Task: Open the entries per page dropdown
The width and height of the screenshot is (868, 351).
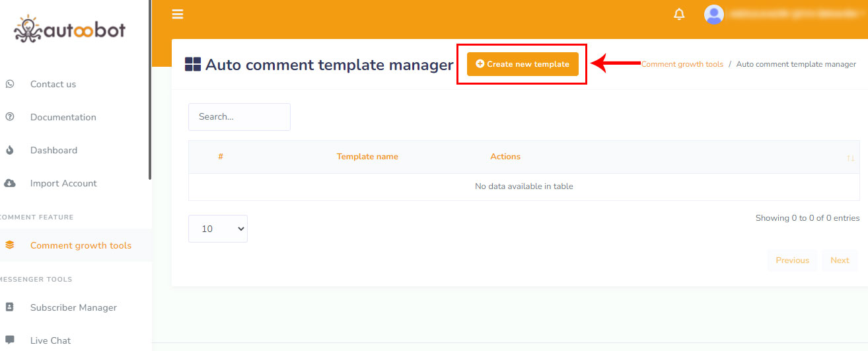Action: [x=218, y=229]
